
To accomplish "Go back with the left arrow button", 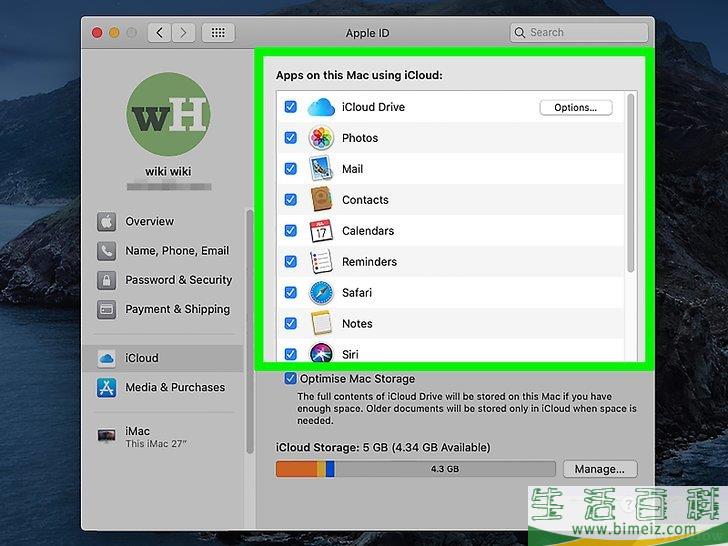I will tap(159, 32).
